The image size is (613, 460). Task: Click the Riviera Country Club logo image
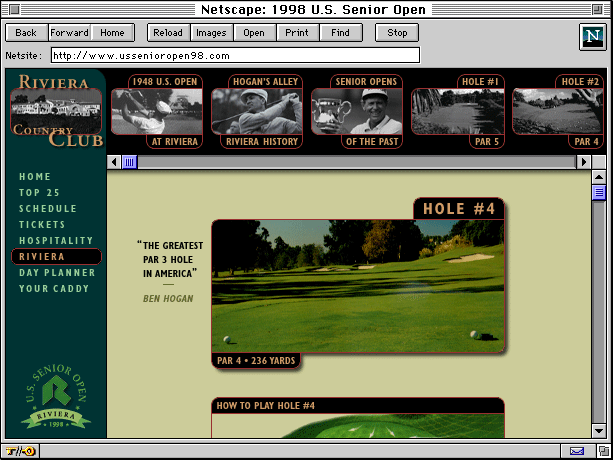coord(56,111)
